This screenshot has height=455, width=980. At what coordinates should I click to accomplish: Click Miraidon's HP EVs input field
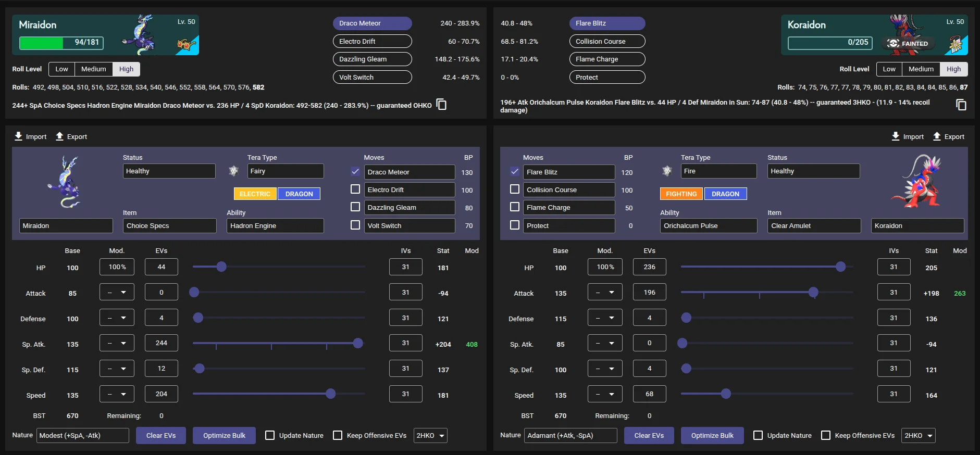[x=162, y=267]
